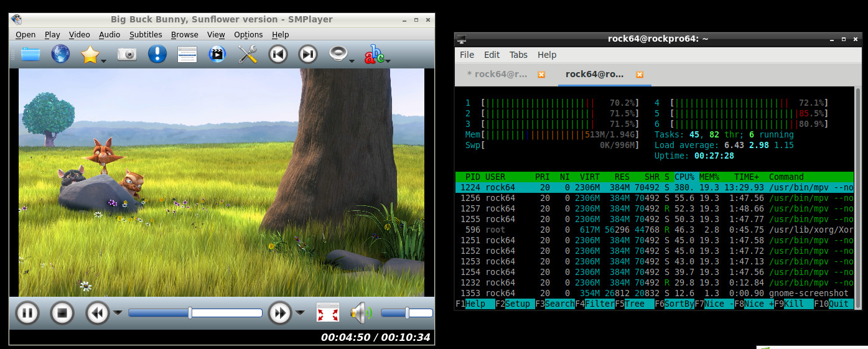Viewport: 868px width, 349px height.
Task: Open the playlist icon in SMPlayer toolbar
Action: (x=187, y=55)
